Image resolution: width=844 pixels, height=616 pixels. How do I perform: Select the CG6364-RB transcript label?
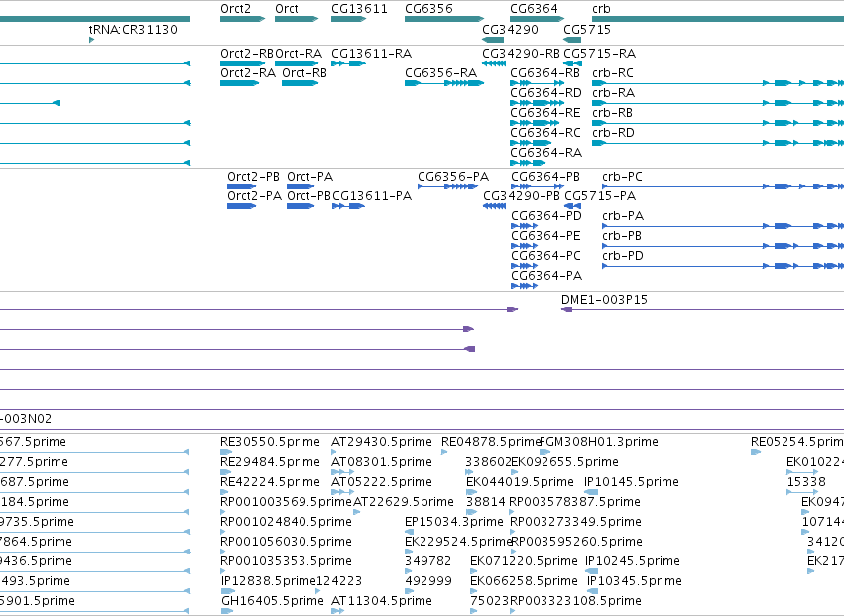[544, 73]
